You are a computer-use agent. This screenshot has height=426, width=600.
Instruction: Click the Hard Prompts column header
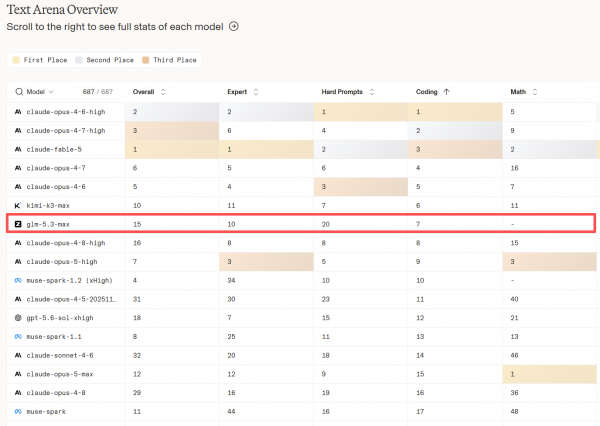pos(342,92)
